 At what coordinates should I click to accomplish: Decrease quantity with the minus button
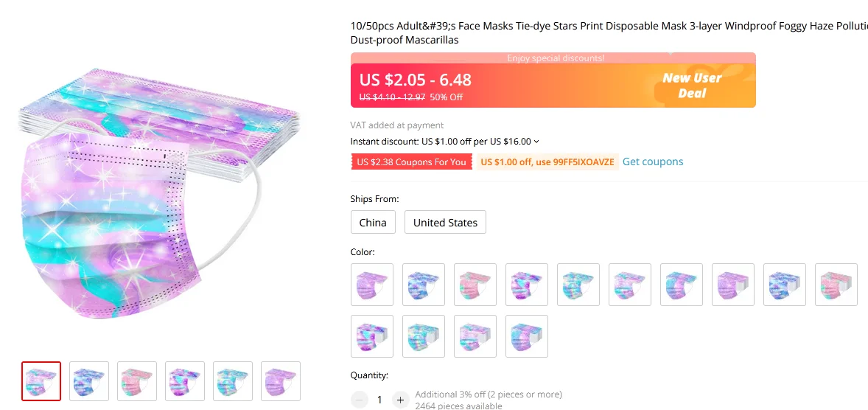(360, 400)
